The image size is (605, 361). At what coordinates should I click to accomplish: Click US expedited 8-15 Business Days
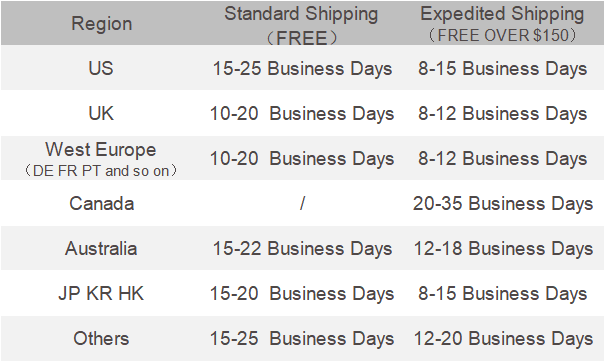pos(503,69)
